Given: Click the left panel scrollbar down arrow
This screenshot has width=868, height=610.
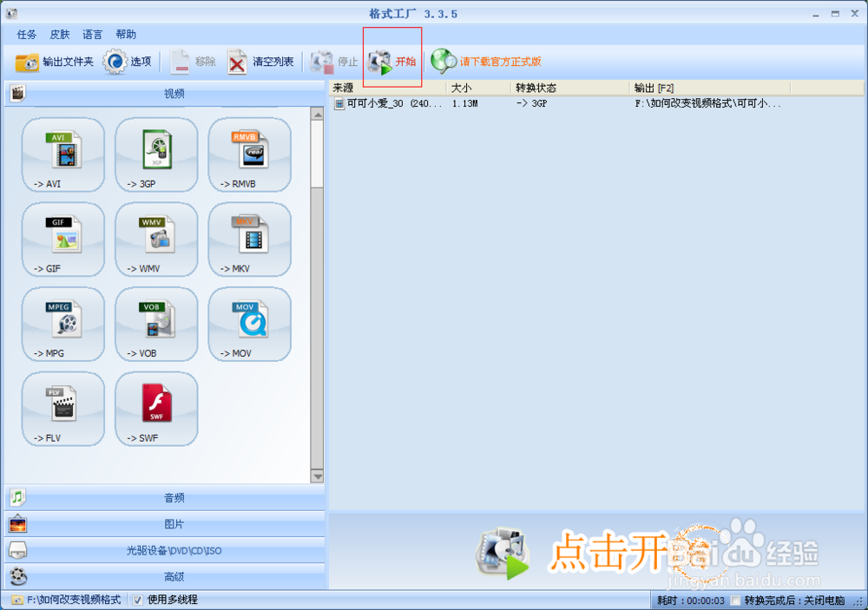Looking at the screenshot, I should [x=319, y=476].
